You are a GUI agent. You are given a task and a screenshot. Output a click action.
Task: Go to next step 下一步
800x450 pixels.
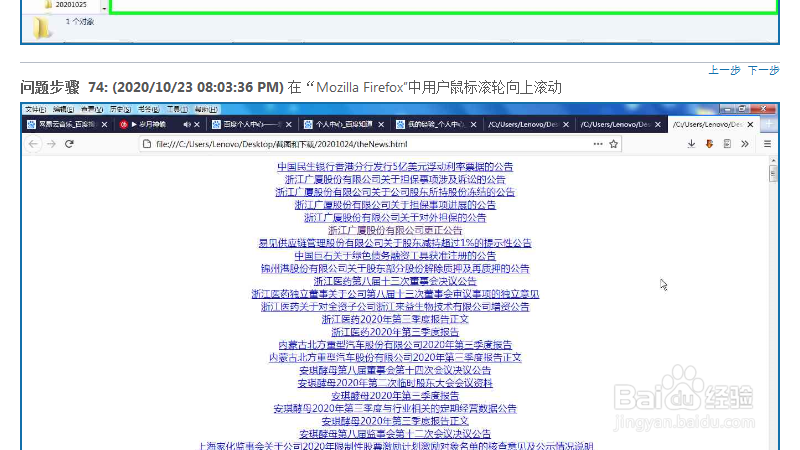point(764,70)
